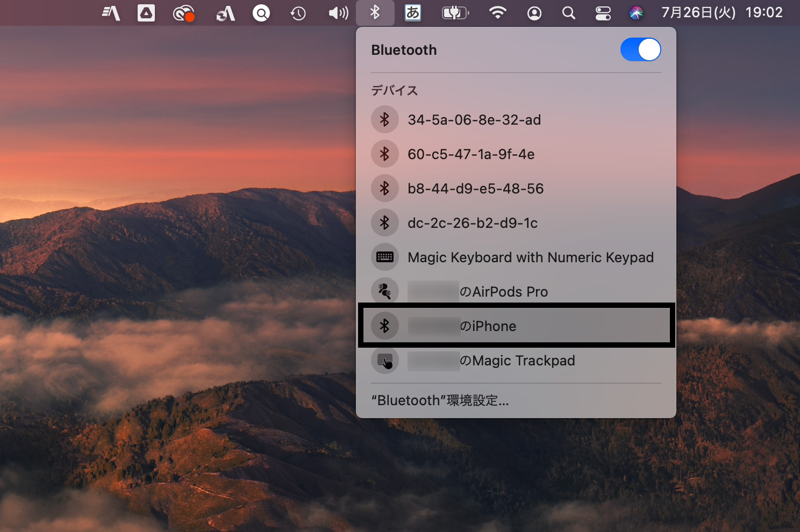Image resolution: width=800 pixels, height=532 pixels.
Task: Select the Magic Trackpad device
Action: point(516,360)
